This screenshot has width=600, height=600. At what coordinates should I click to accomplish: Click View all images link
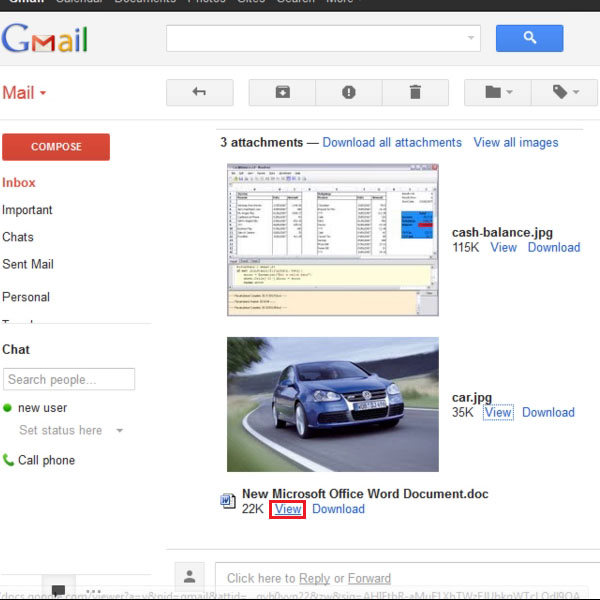516,142
